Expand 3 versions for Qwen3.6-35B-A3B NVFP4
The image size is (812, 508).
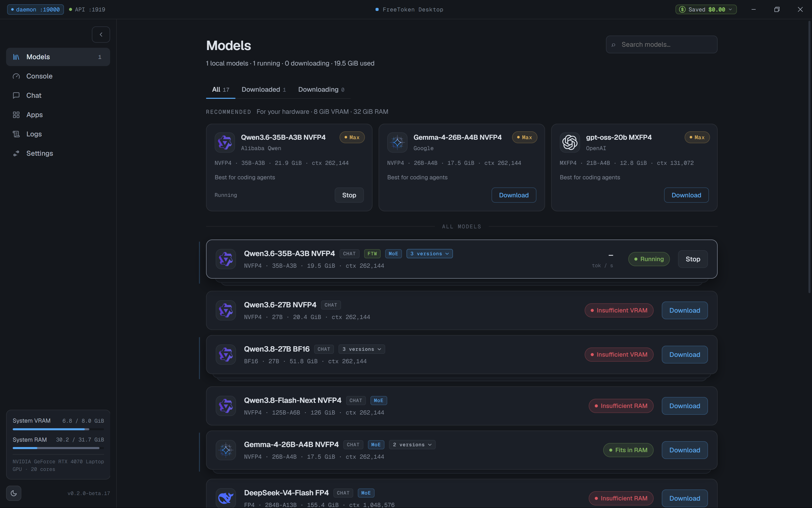coord(430,254)
